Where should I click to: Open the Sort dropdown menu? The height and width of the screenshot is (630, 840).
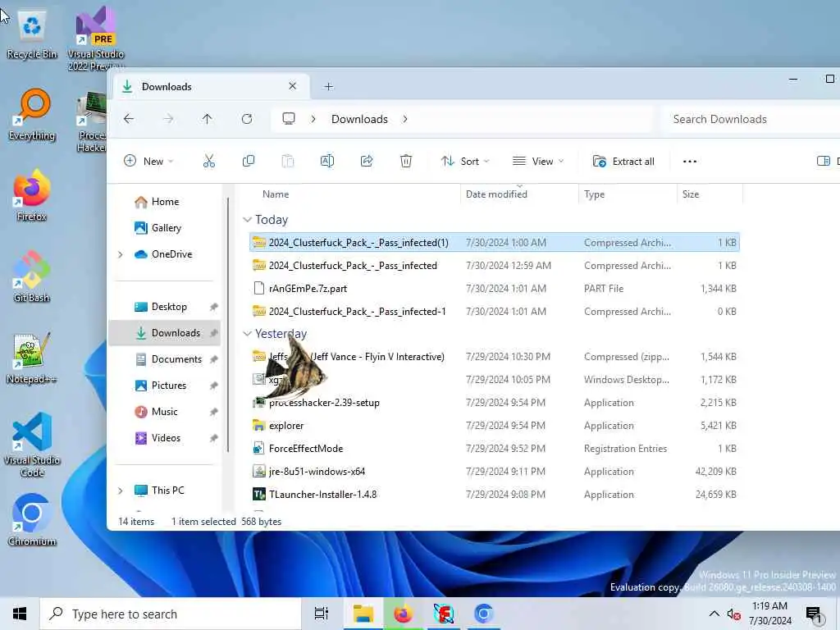tap(465, 161)
